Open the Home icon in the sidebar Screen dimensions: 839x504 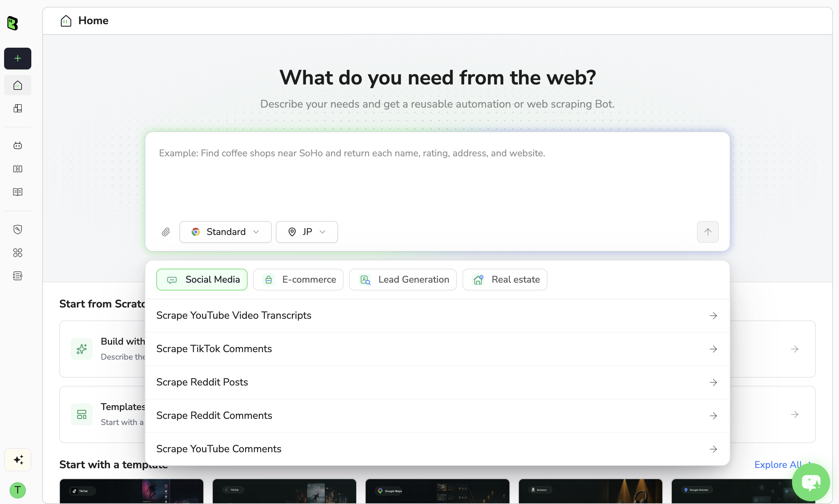click(18, 85)
